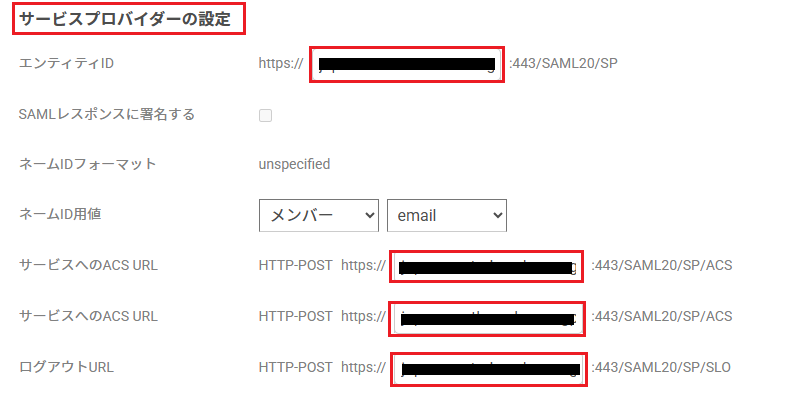This screenshot has width=808, height=409.
Task: Click the first サービスへのACS URL label
Action: [88, 265]
